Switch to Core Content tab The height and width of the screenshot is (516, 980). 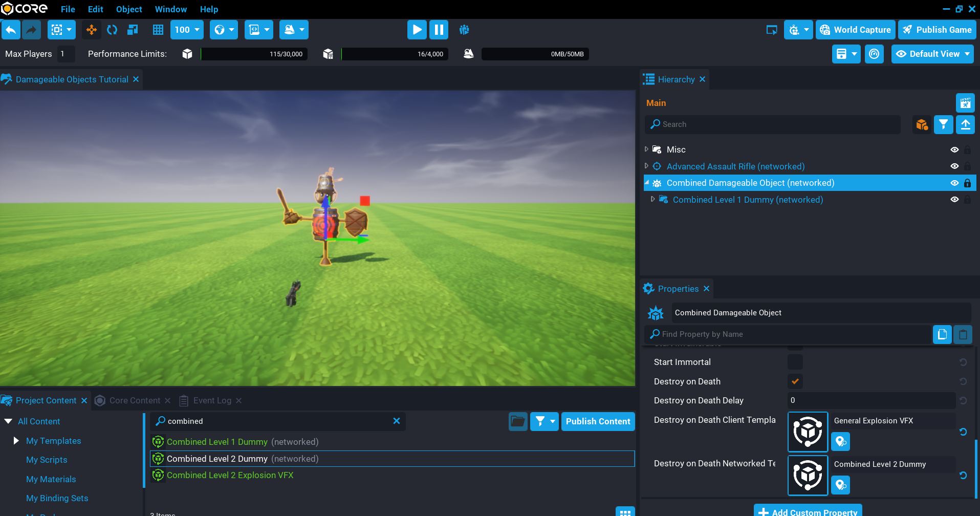[135, 400]
